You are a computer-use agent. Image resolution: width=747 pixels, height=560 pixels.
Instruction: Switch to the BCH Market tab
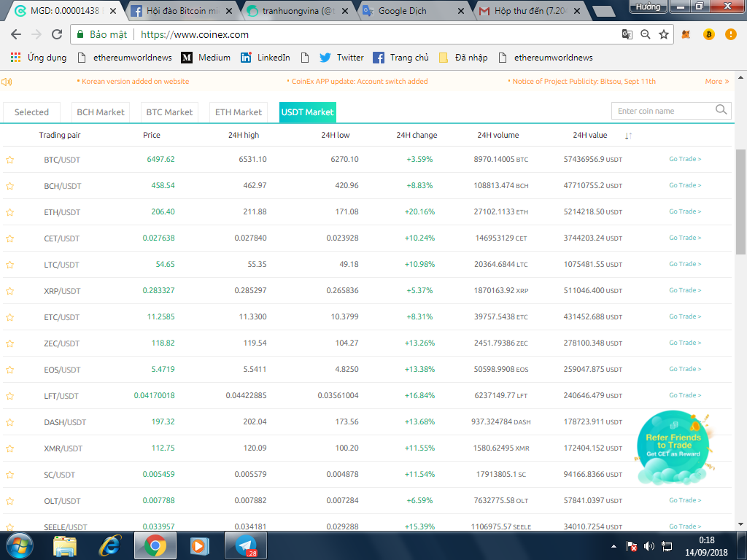(101, 112)
